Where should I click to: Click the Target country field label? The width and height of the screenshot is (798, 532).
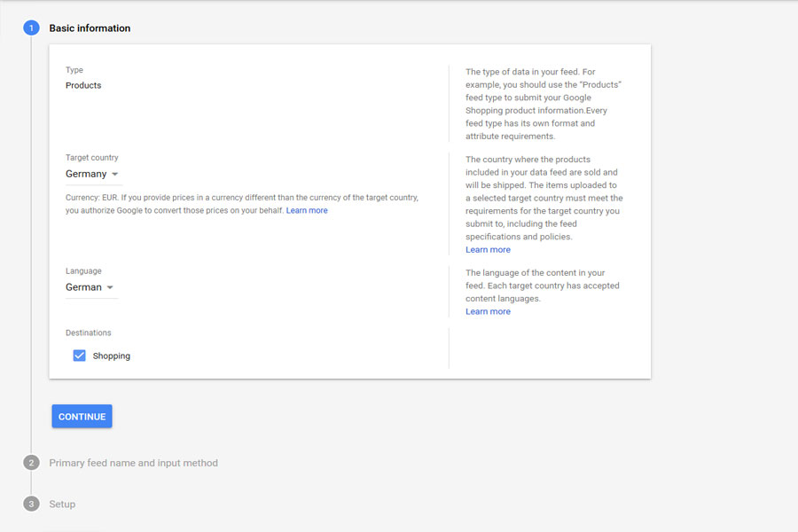91,158
